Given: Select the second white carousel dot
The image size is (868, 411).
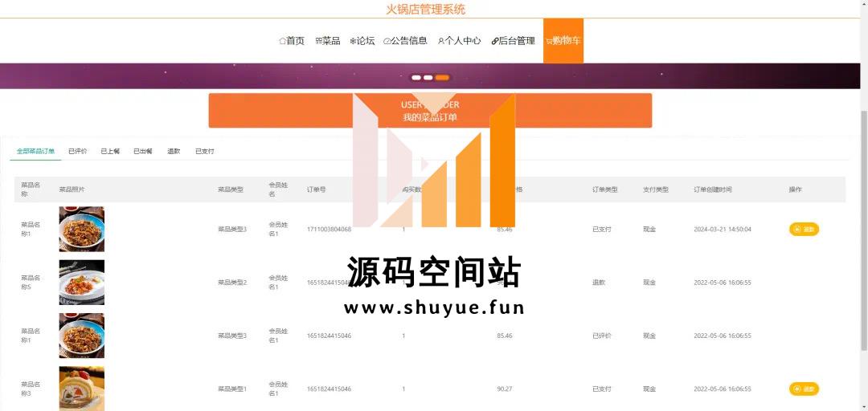Looking at the screenshot, I should [x=428, y=77].
